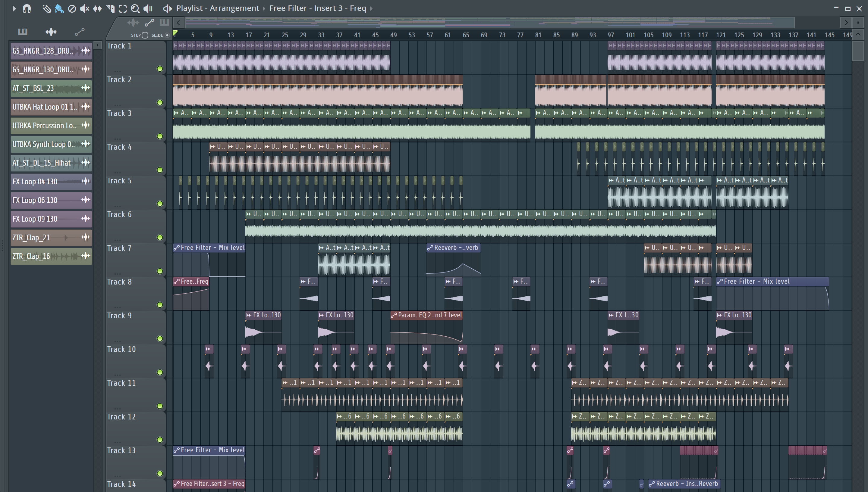Click the vertical scrollbar handle of playlist
The height and width of the screenshot is (492, 868).
point(858,51)
